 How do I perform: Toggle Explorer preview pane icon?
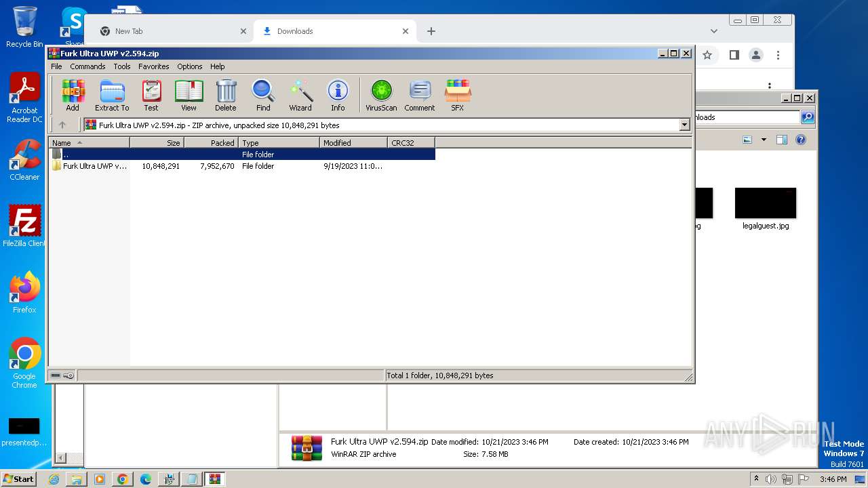coord(782,140)
